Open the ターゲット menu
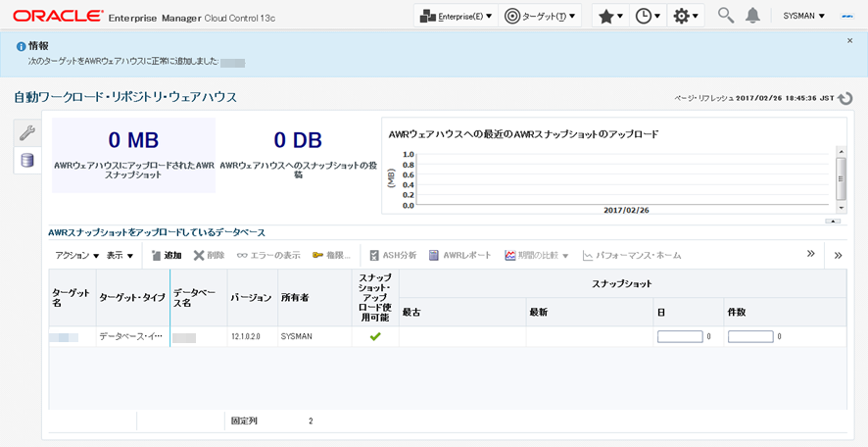This screenshot has width=868, height=447. 540,16
